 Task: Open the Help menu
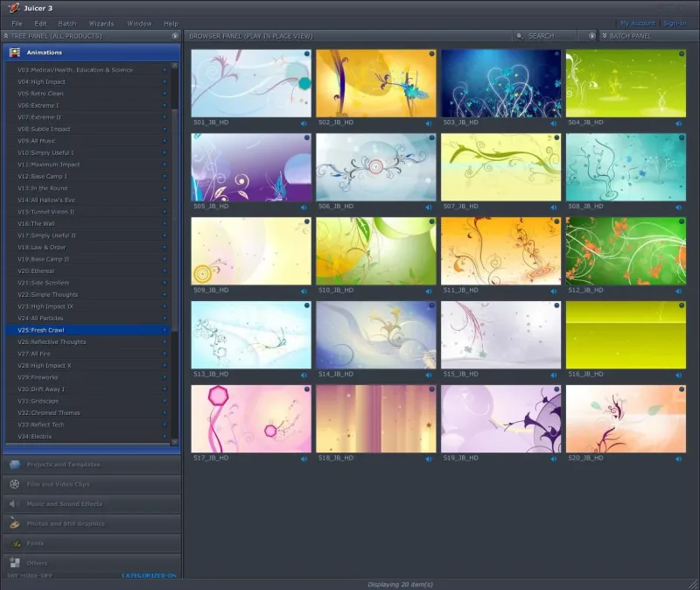(171, 24)
